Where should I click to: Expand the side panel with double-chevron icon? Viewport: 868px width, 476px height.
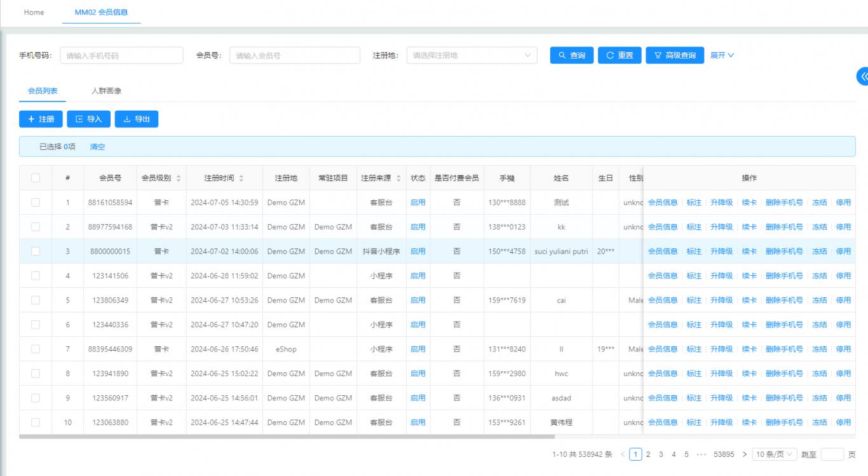862,76
